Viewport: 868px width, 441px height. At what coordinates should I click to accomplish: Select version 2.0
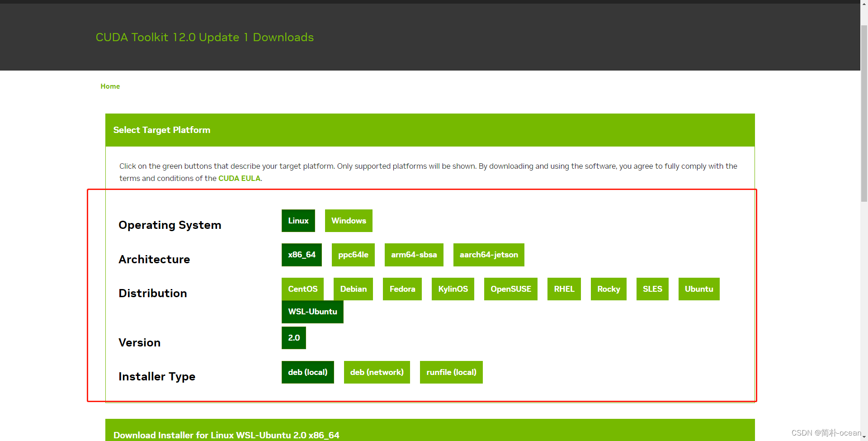294,338
